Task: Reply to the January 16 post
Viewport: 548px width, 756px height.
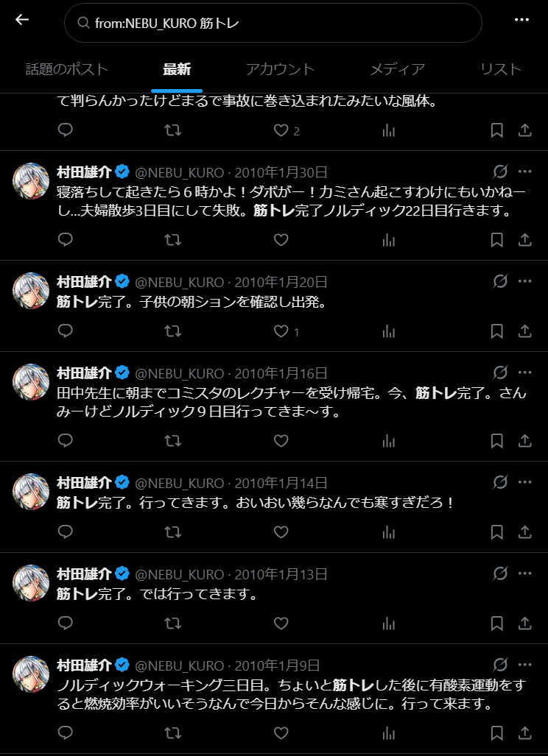Action: (65, 440)
